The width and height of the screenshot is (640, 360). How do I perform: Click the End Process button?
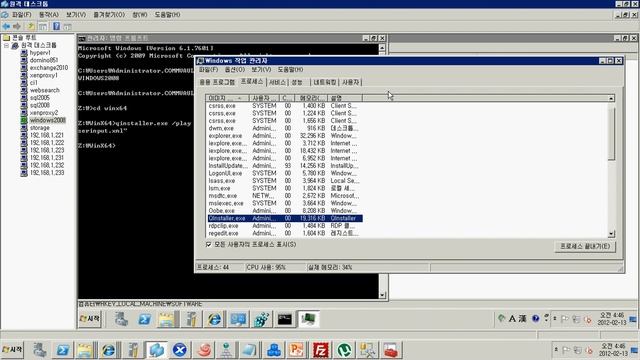click(x=585, y=247)
